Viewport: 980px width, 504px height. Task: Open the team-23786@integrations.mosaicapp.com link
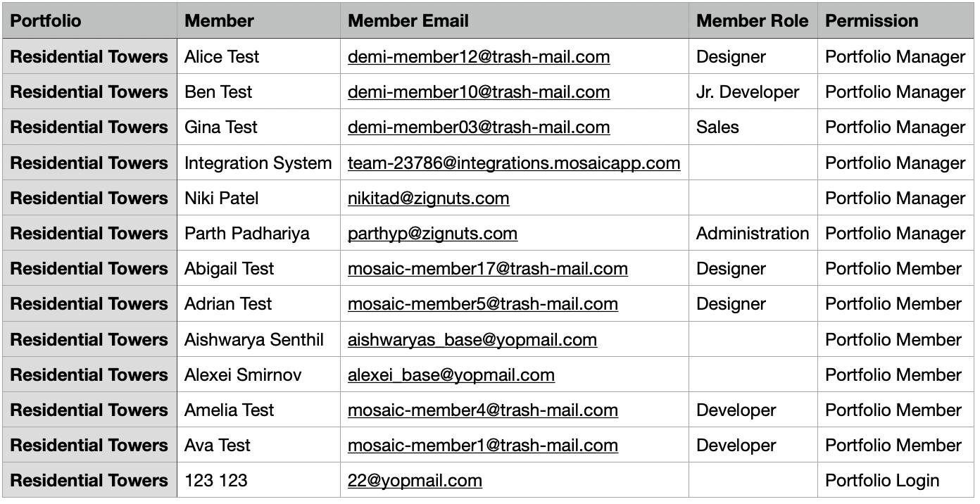[514, 163]
